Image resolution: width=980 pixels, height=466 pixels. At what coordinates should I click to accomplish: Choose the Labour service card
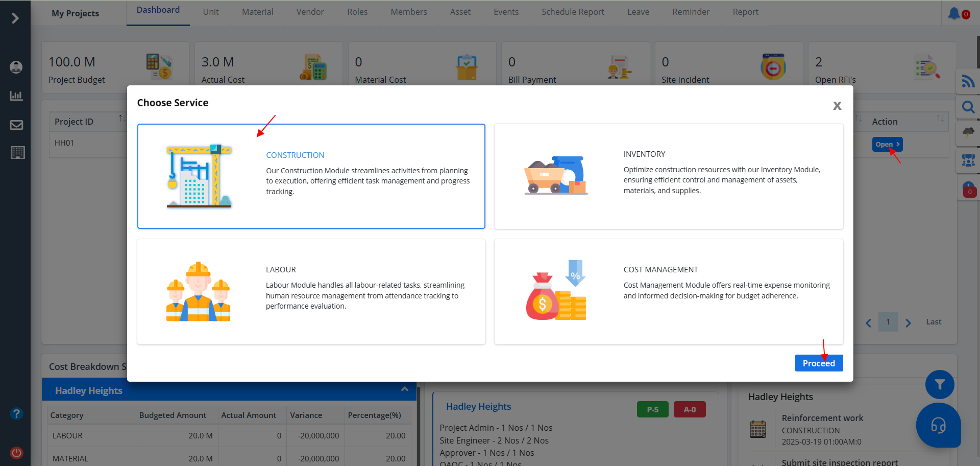pos(311,292)
